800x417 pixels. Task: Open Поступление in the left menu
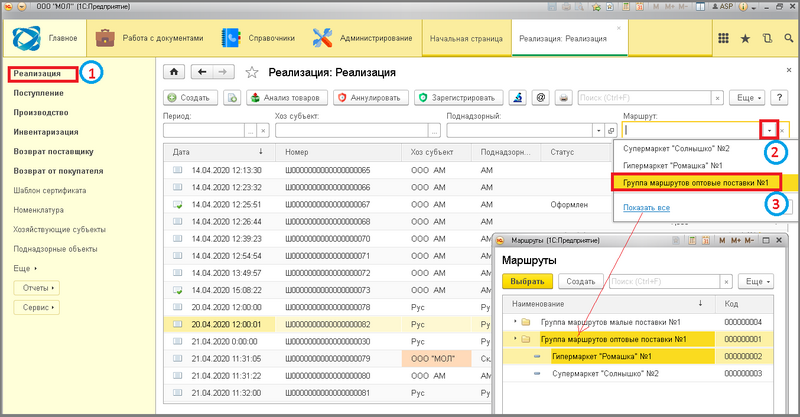[x=38, y=93]
